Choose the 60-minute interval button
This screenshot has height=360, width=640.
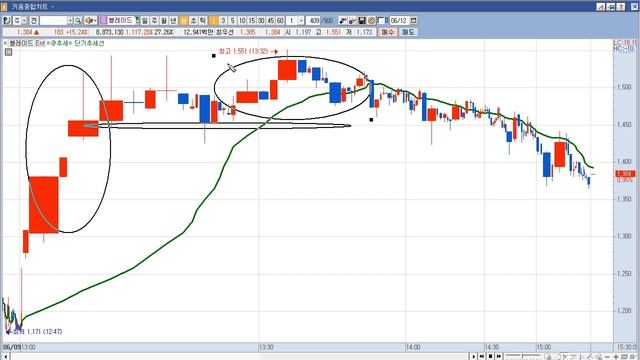tap(280, 20)
